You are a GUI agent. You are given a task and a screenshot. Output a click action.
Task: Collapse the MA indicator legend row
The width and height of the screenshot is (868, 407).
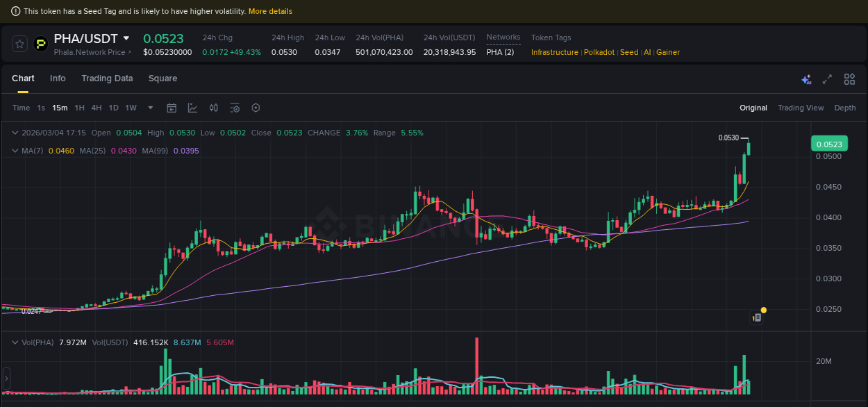pos(15,150)
